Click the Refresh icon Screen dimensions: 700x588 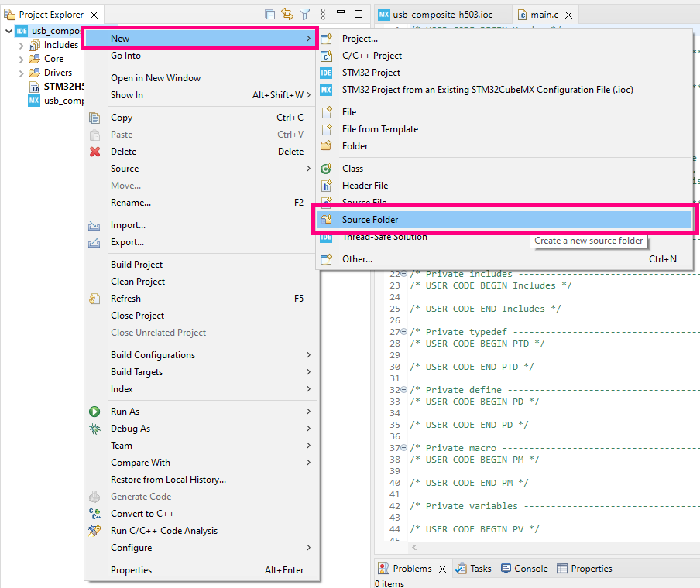pos(94,299)
